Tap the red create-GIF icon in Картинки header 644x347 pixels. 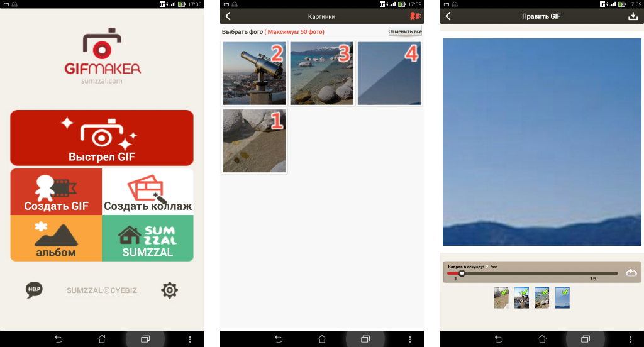pyautogui.click(x=414, y=16)
